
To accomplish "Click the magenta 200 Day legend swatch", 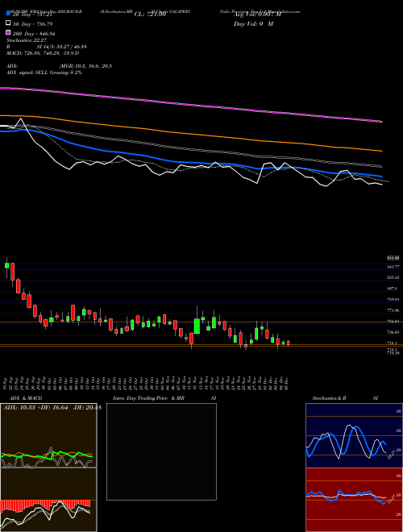I will pos(9,33).
